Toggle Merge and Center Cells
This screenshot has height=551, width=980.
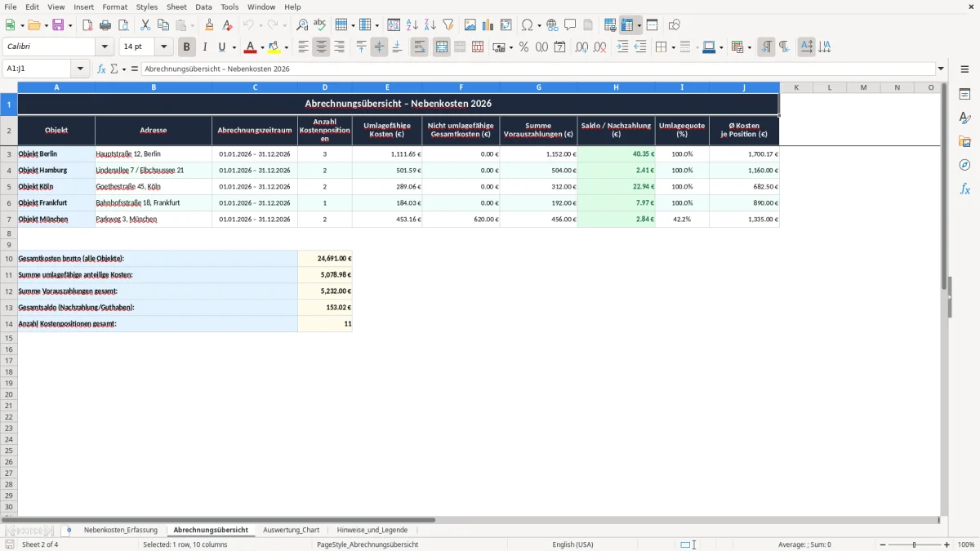click(x=442, y=47)
